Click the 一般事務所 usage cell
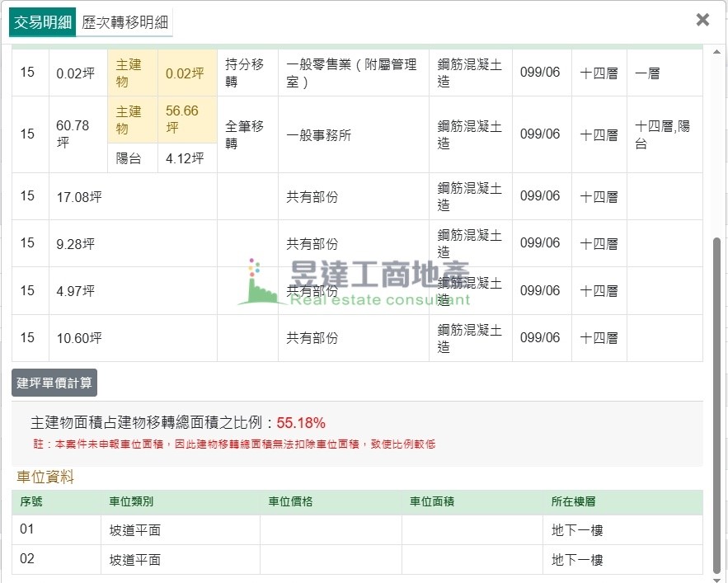 318,135
